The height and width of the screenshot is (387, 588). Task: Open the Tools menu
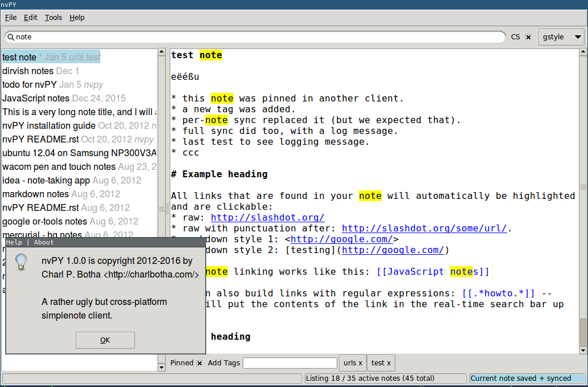pos(53,18)
